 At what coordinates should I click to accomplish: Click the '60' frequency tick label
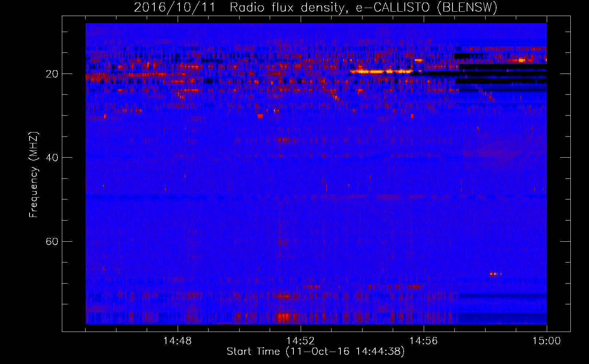click(52, 242)
